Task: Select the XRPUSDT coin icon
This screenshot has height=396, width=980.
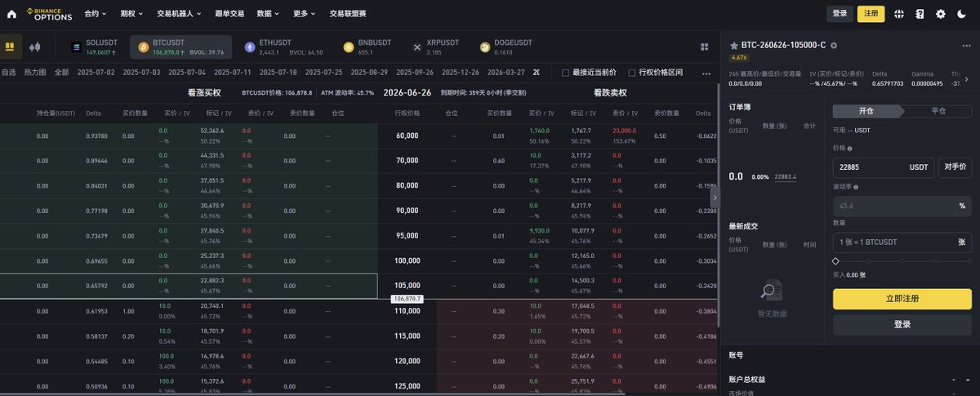Action: [x=417, y=47]
